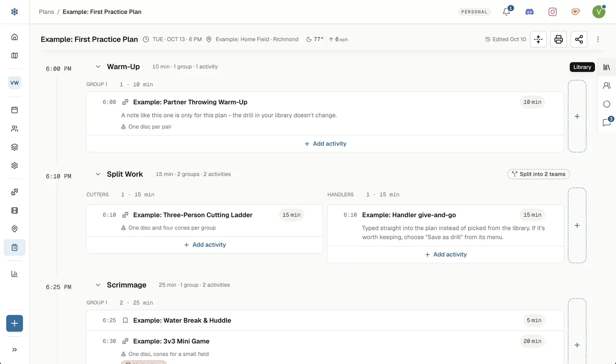Open the people icon in right panel
This screenshot has height=364, width=616.
607,86
